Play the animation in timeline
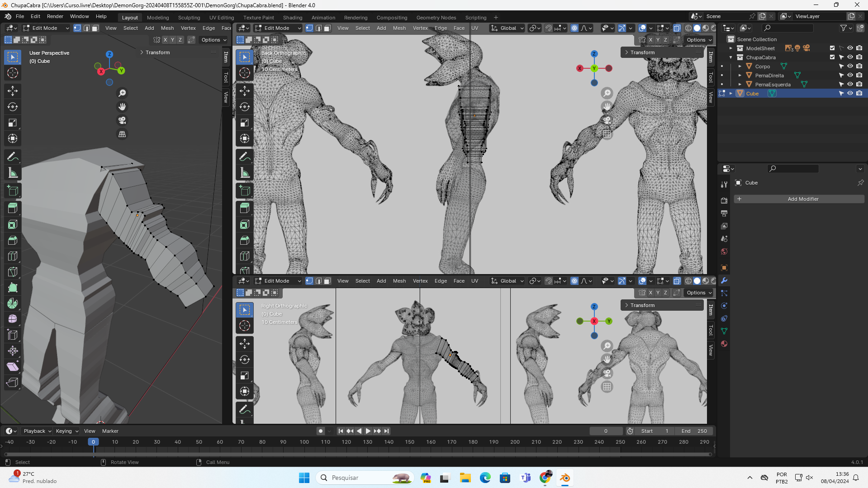The height and width of the screenshot is (488, 868). click(x=368, y=431)
